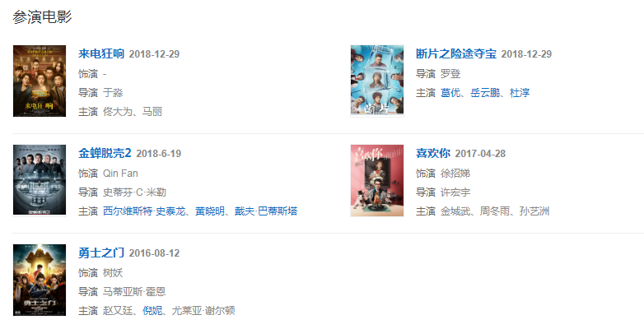Click the release date 2017-04-28

(x=480, y=154)
